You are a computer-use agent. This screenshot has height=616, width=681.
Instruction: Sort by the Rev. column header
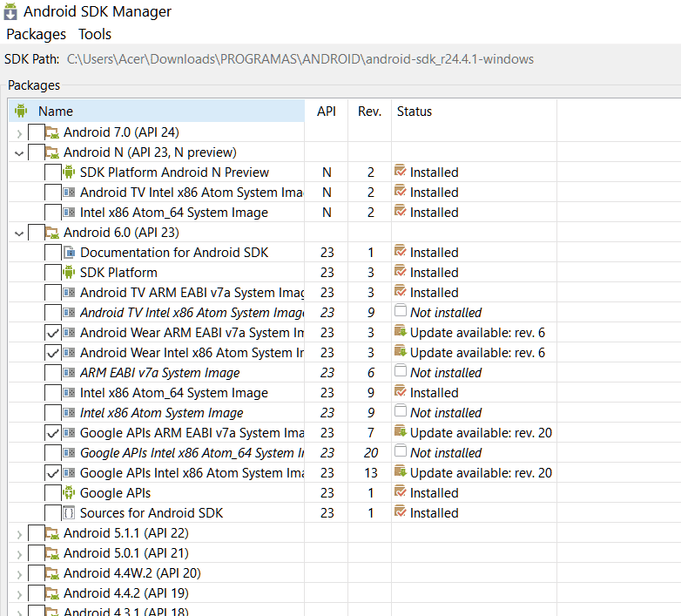pos(369,112)
